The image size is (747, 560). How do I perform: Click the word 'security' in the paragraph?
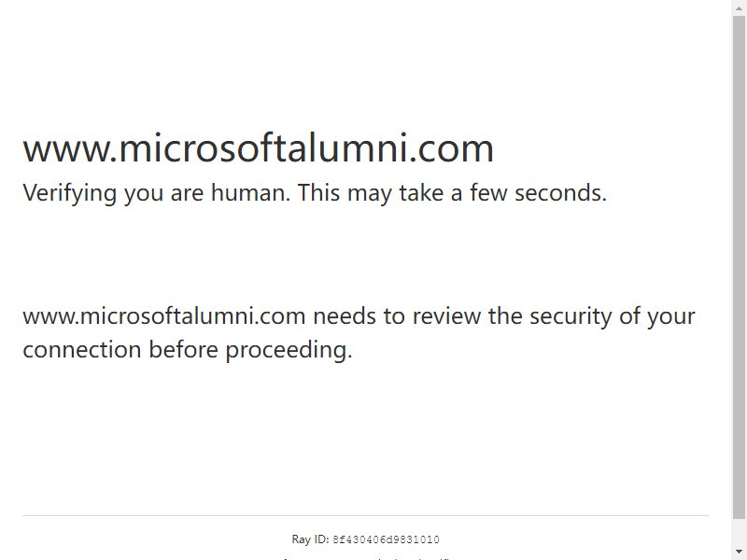[571, 317]
